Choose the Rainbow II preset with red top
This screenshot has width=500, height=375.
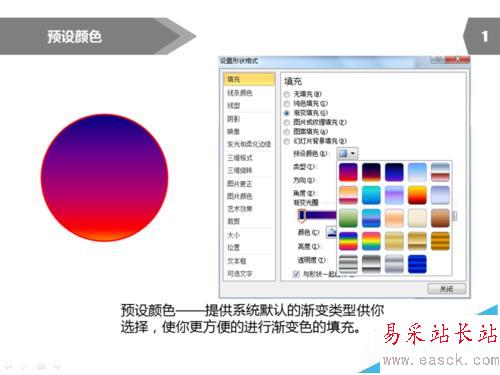[x=371, y=241]
